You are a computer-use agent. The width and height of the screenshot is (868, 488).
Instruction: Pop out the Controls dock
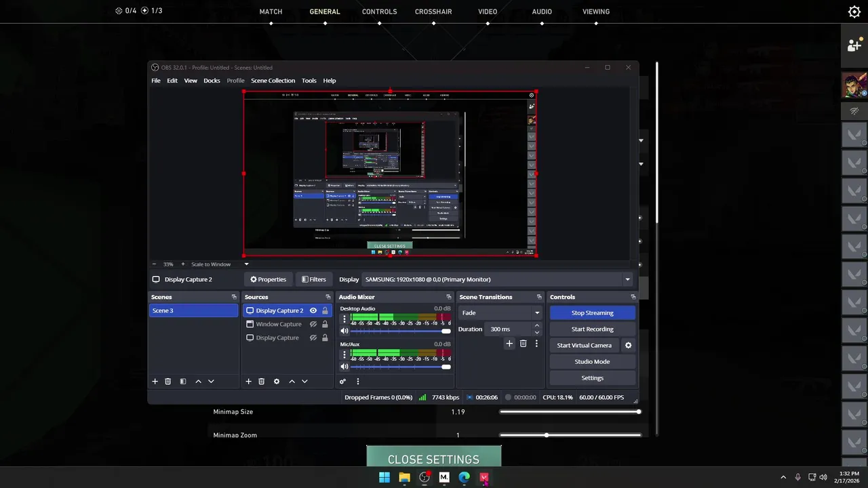[x=633, y=297]
